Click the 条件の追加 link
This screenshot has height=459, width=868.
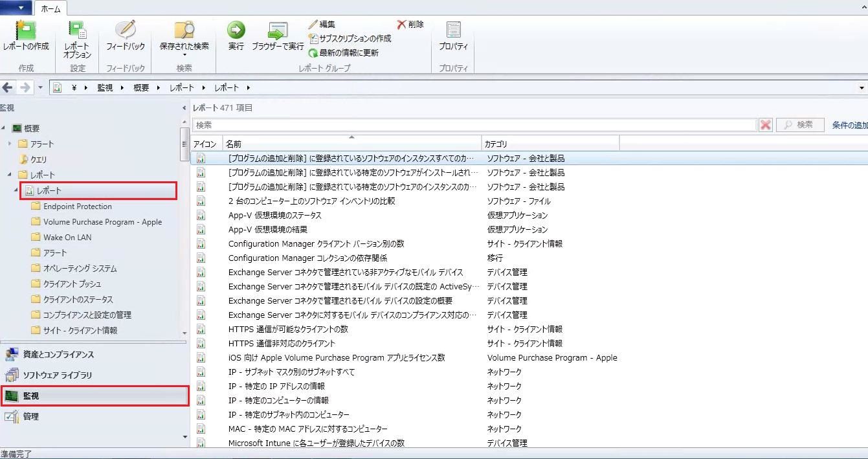click(850, 125)
